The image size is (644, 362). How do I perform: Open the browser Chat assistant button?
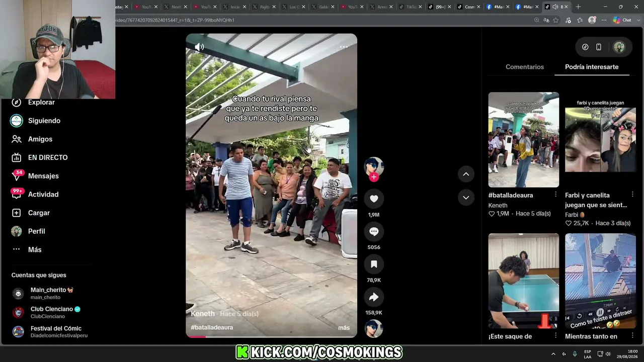[622, 20]
